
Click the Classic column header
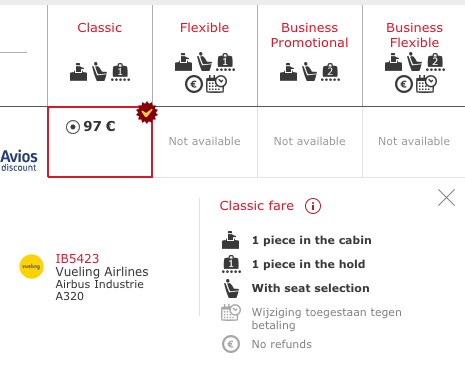click(100, 28)
